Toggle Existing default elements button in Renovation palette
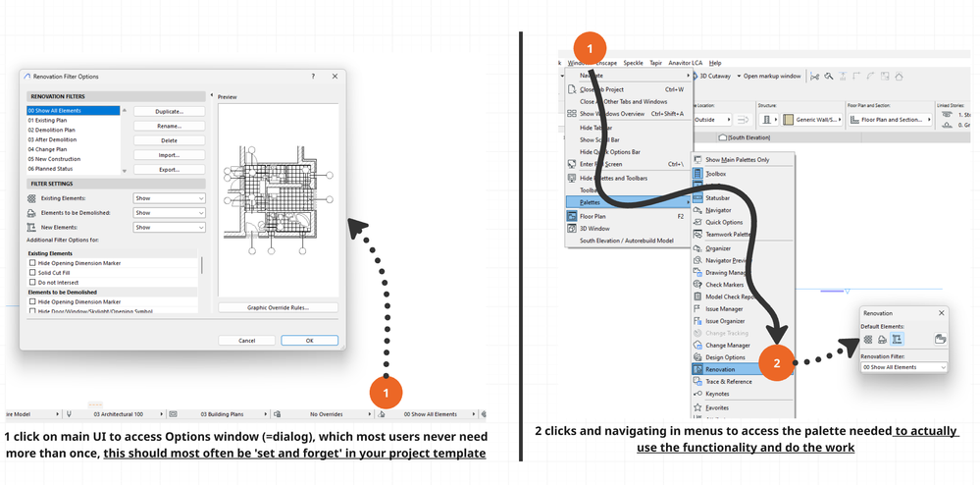 [867, 339]
